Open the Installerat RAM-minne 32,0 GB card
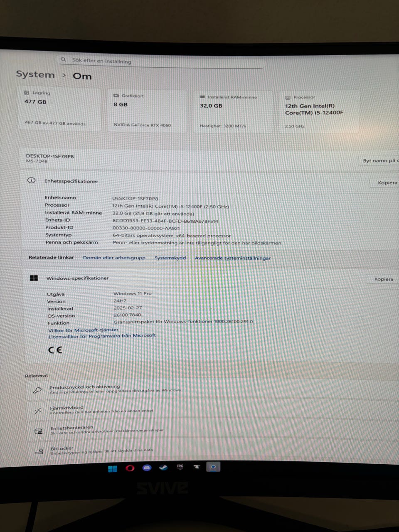Viewport: 399px width, 532px height. [x=234, y=112]
